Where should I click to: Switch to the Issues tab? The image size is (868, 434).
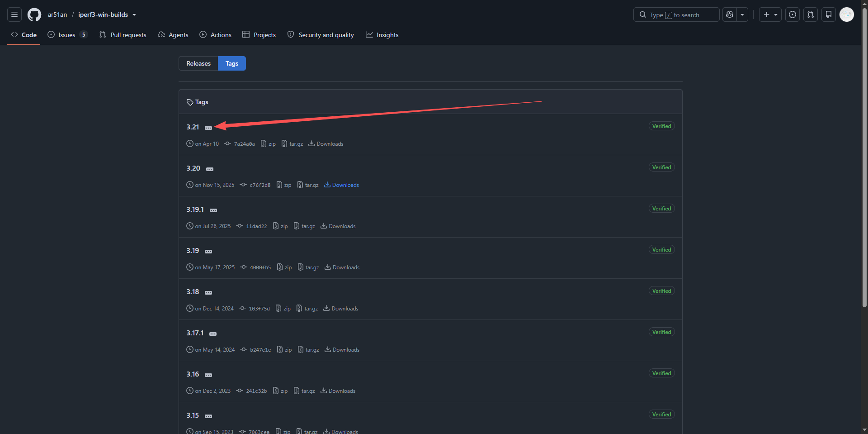pos(67,35)
